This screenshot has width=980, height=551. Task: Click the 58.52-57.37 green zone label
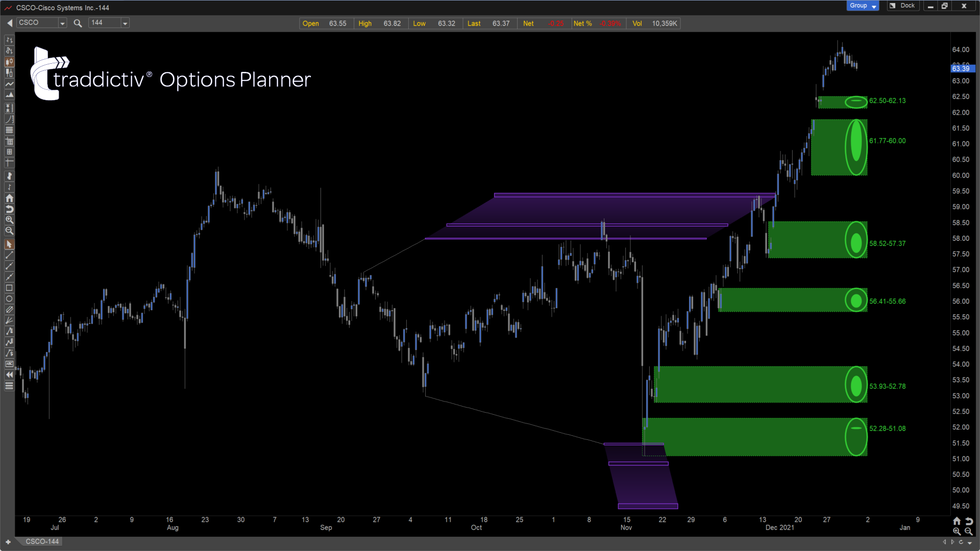click(x=887, y=243)
